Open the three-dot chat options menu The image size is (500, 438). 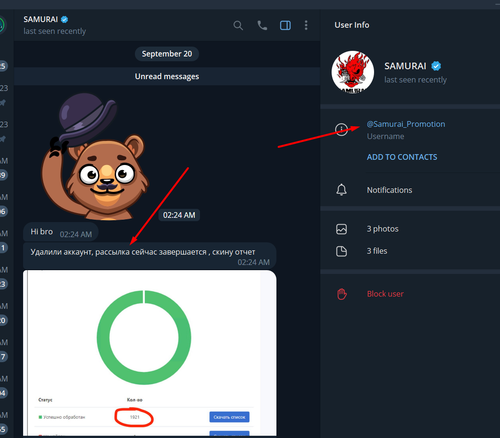pos(306,25)
